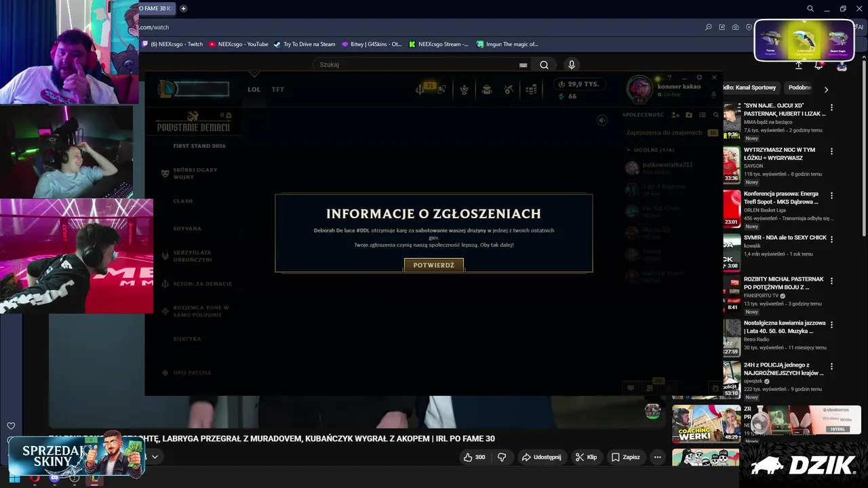This screenshot has height=488, width=868.
Task: Save video with Zapisz button
Action: point(625,457)
